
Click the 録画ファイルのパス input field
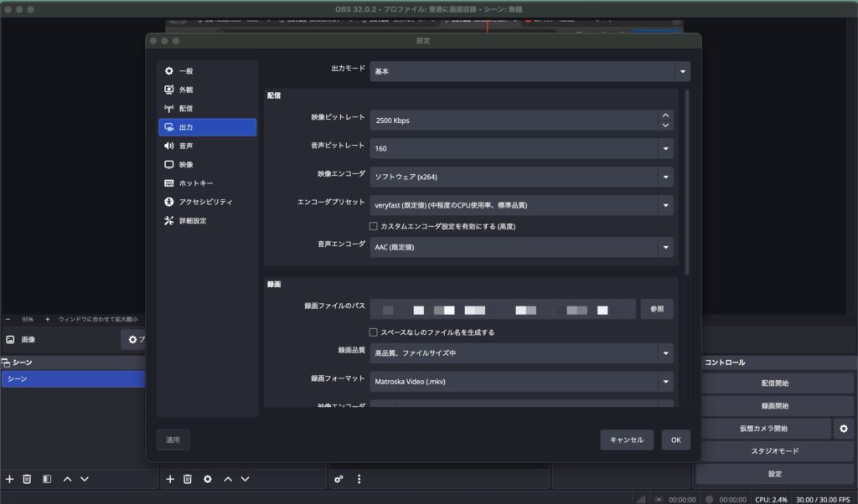tap(503, 309)
